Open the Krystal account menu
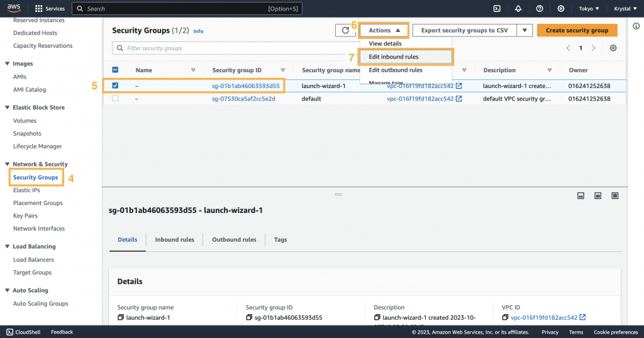This screenshot has height=338, width=644. (x=625, y=9)
